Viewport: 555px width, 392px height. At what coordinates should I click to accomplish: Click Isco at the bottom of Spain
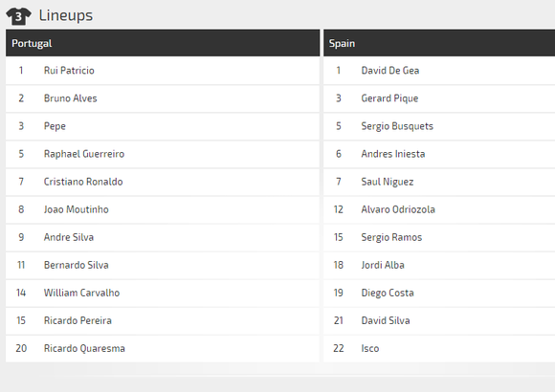pos(370,348)
